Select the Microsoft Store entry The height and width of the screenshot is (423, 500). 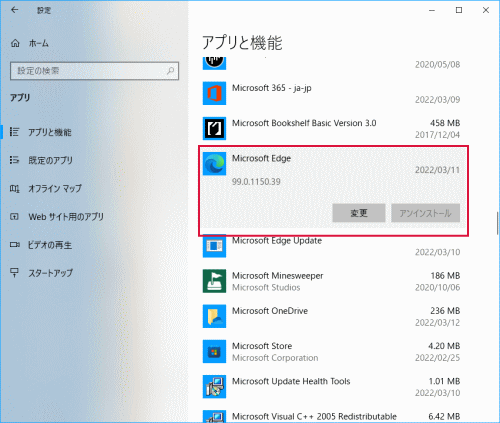332,351
